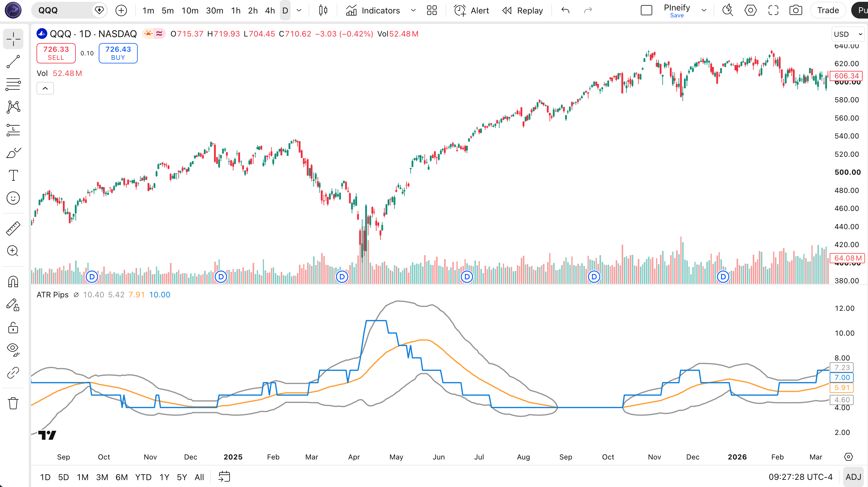Open the candlestick chart style menu

[x=323, y=10]
